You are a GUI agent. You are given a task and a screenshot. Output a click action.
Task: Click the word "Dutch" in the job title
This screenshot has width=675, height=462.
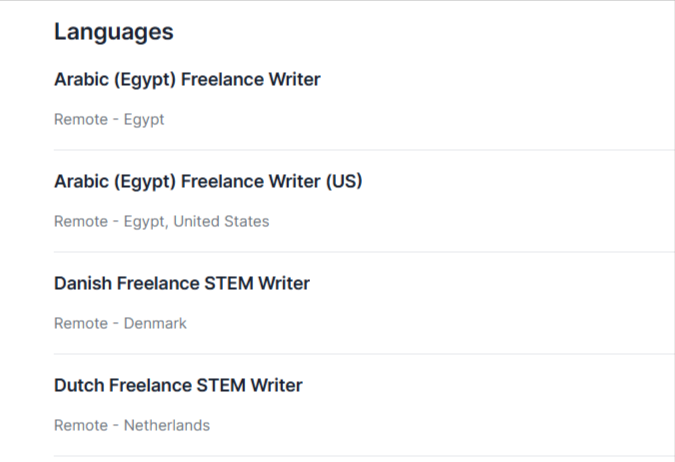tap(79, 385)
